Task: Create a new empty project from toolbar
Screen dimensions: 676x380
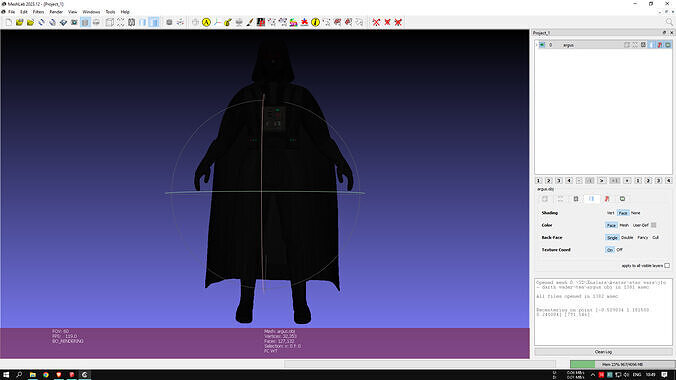Action: tap(9, 22)
